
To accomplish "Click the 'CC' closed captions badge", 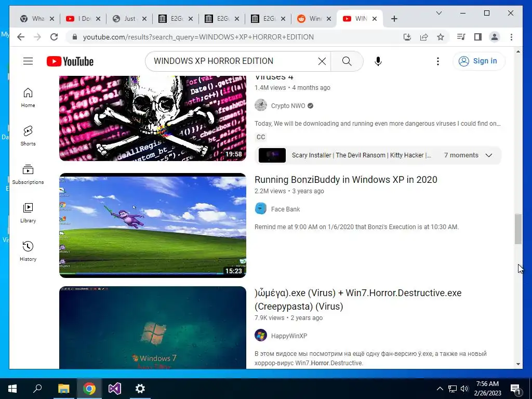I will [x=261, y=137].
